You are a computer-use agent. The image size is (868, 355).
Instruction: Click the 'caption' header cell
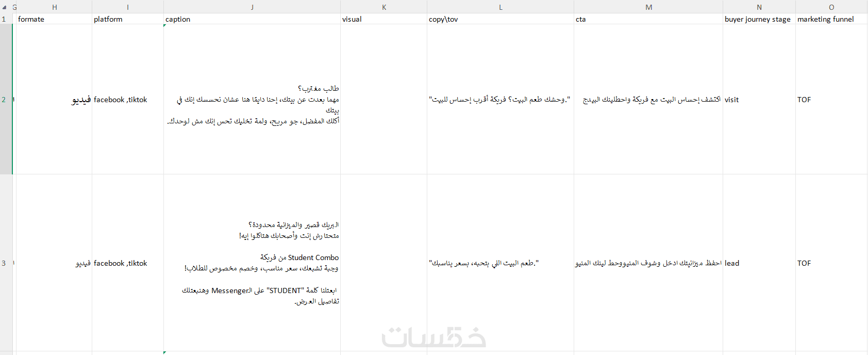[x=252, y=19]
